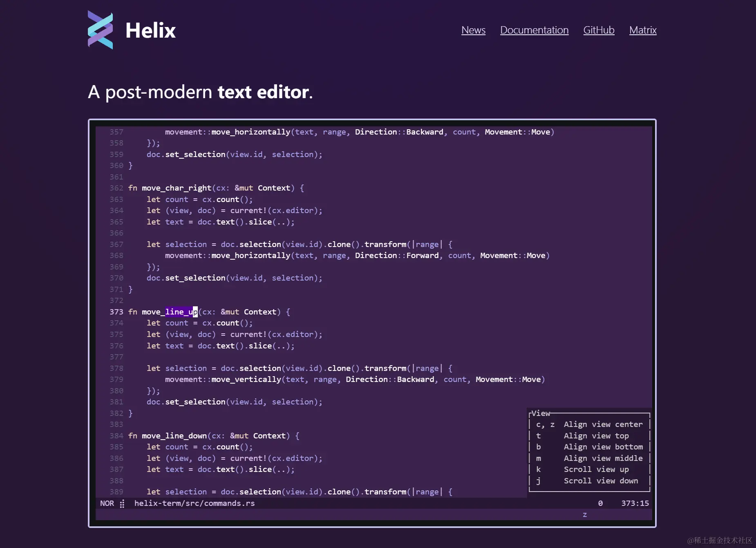This screenshot has height=548, width=756.
Task: Click the 0 count in the statusline
Action: point(600,503)
